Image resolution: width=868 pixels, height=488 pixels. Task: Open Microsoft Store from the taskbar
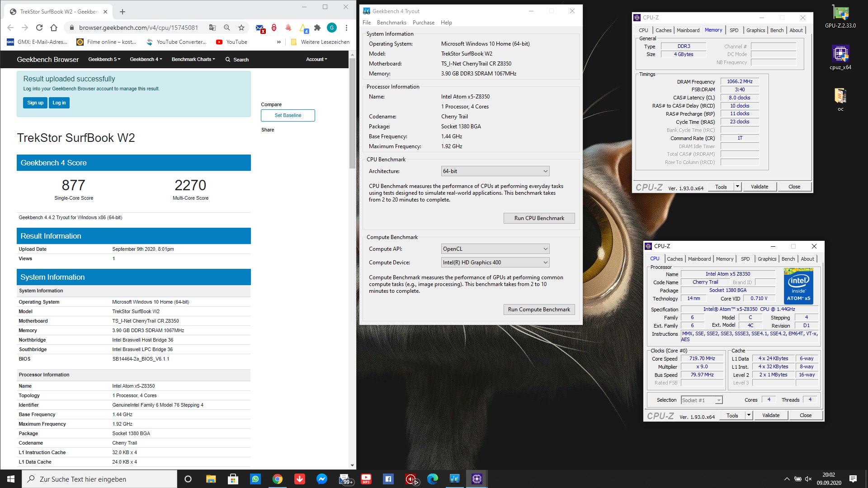point(233,479)
